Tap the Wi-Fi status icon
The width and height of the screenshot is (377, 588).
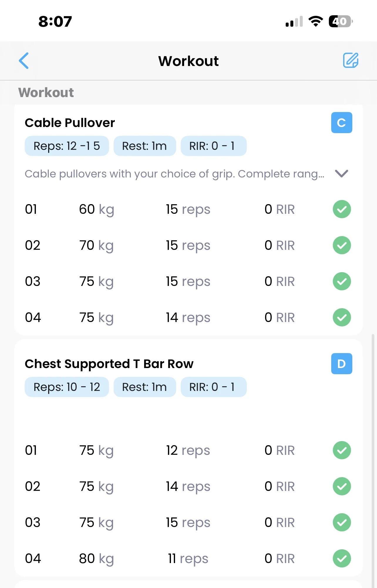click(x=316, y=21)
